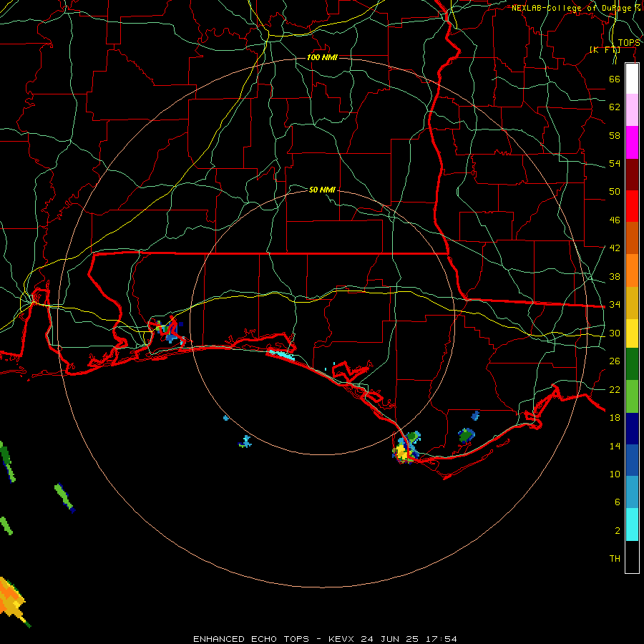
Task: Select the gold legend swatch
Action: click(x=632, y=303)
